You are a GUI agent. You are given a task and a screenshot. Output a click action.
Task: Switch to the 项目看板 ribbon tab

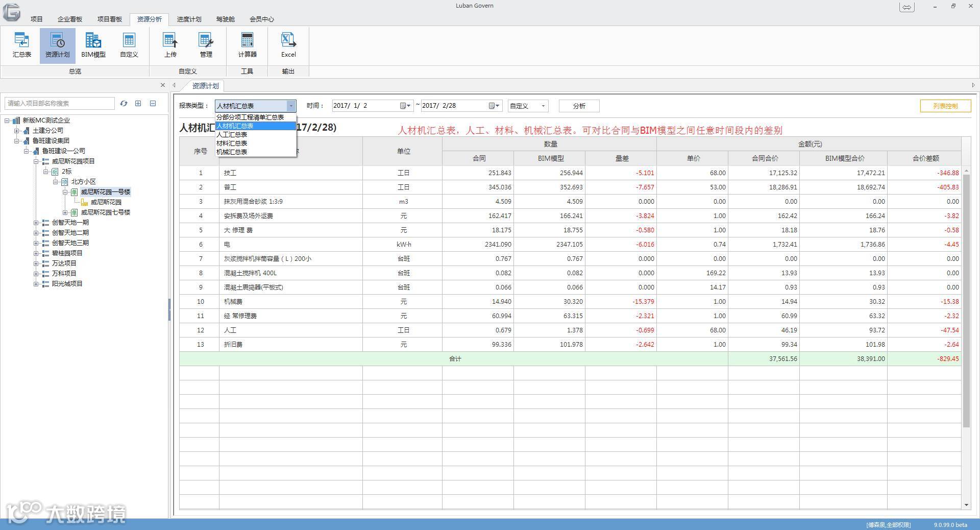(x=110, y=19)
